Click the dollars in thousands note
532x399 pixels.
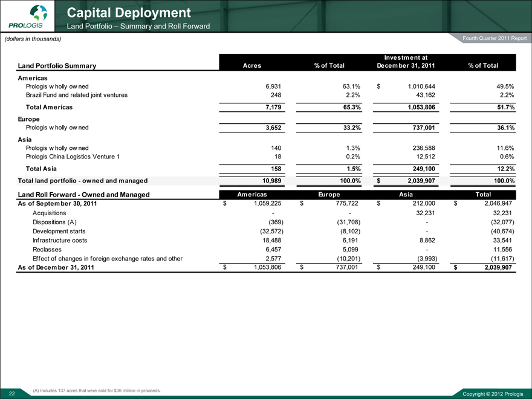point(33,39)
